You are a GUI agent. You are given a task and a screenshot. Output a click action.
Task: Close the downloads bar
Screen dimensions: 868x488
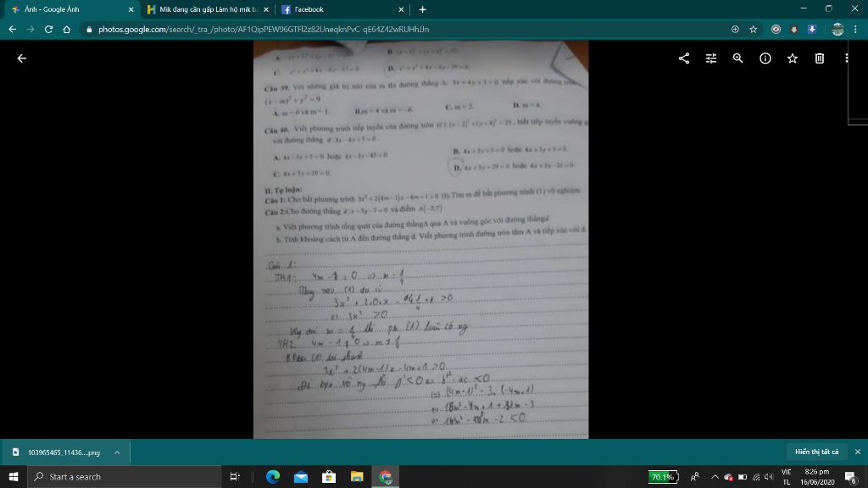(x=858, y=452)
